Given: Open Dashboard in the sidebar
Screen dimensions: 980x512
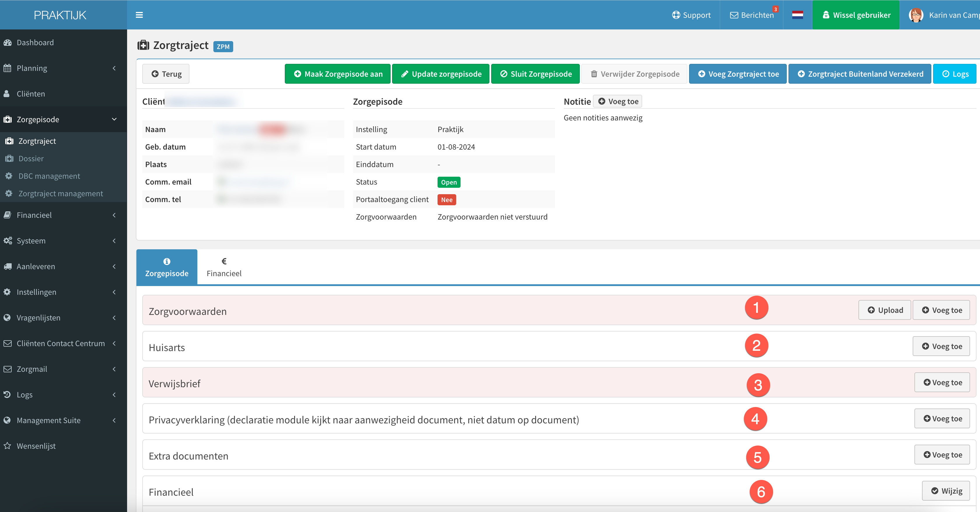Looking at the screenshot, I should click(x=63, y=42).
